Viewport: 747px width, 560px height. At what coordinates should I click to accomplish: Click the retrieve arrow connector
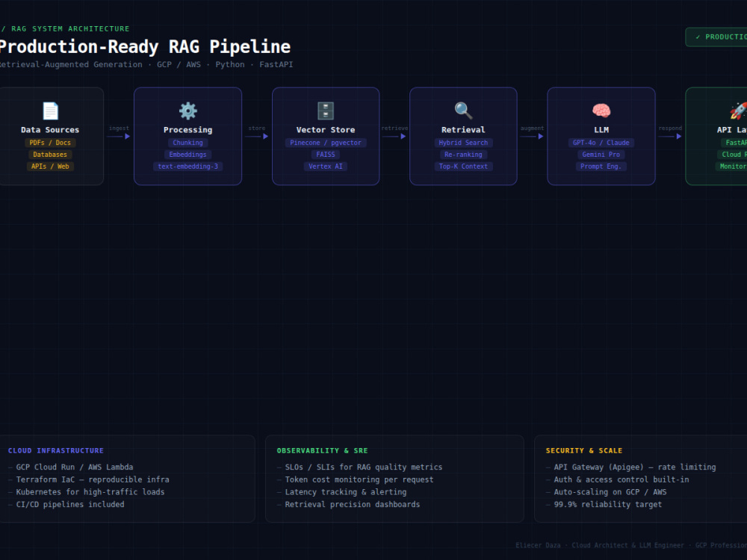pyautogui.click(x=394, y=136)
